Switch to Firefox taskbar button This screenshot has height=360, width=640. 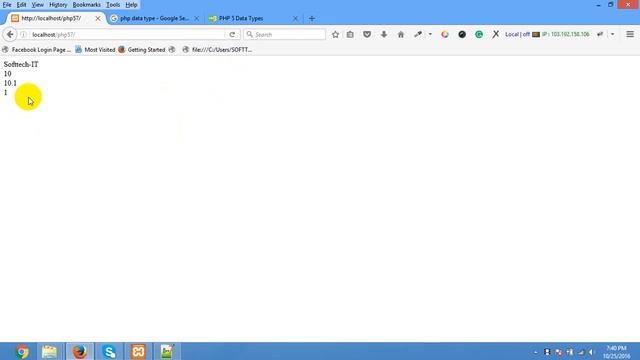(x=80, y=351)
